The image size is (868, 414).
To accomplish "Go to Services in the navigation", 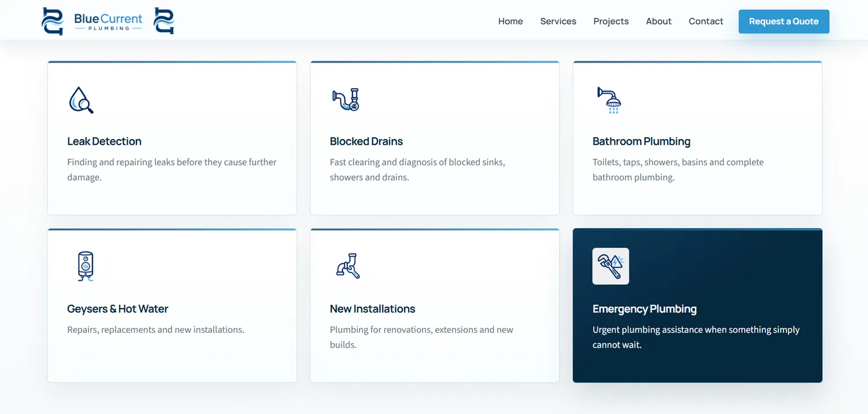I will (x=558, y=21).
